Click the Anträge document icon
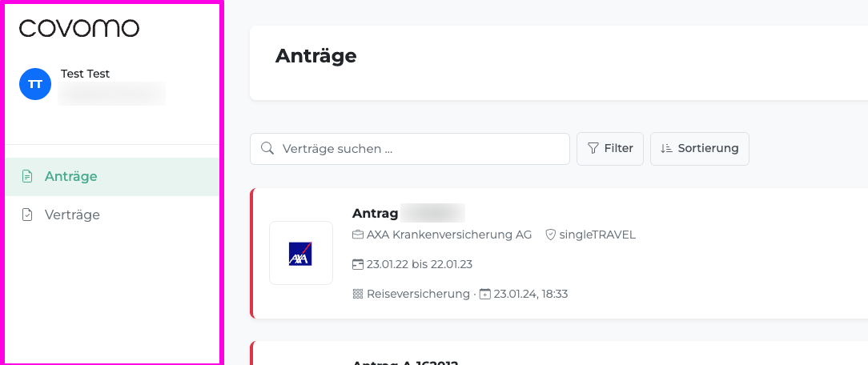Viewport: 868px width, 365px height. coord(26,177)
